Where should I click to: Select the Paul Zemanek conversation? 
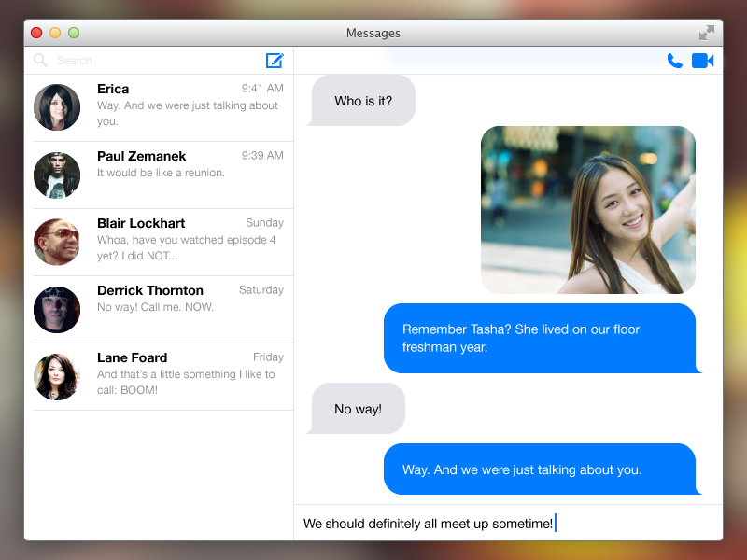187,175
